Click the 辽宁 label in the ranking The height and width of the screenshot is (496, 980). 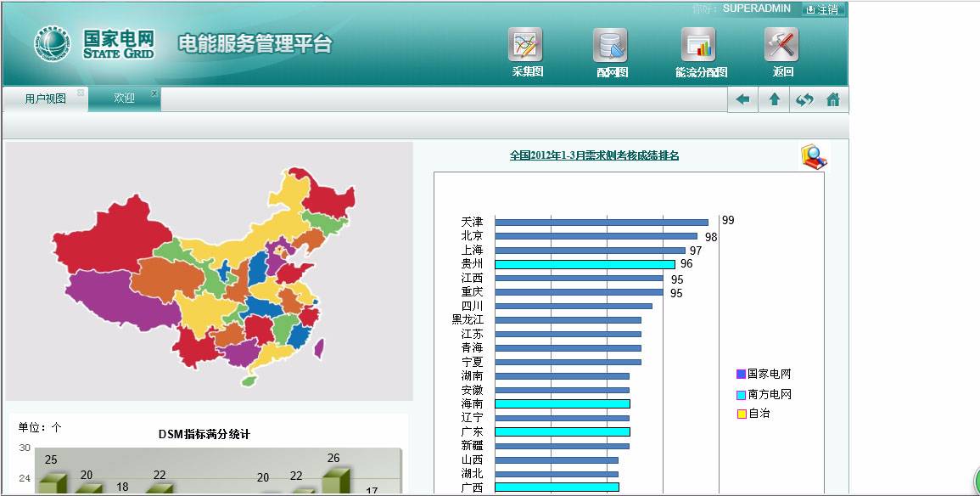[472, 418]
